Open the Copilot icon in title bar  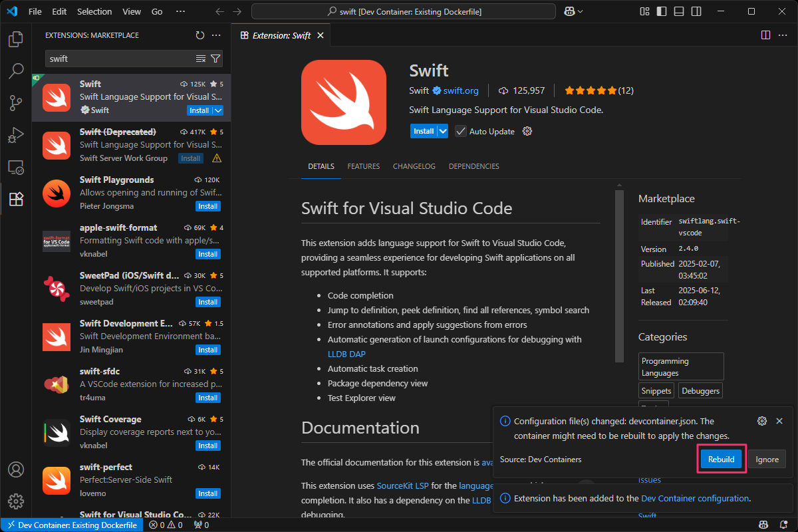(x=569, y=11)
